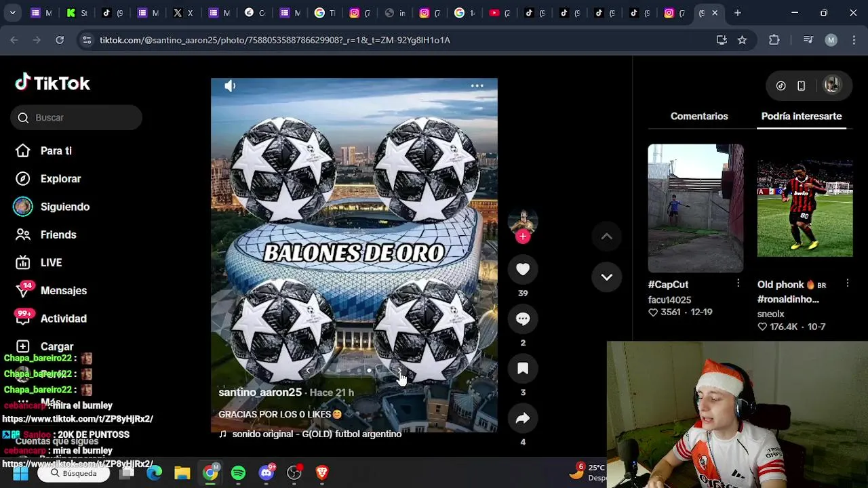868x488 pixels.
Task: Open Discord from the taskbar
Action: [267, 473]
